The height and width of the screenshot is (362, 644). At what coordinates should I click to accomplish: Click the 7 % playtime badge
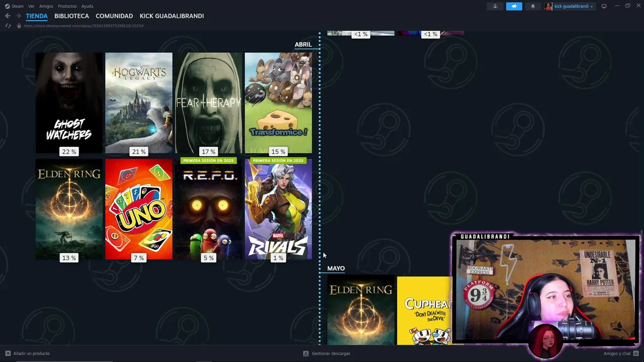pos(139,258)
